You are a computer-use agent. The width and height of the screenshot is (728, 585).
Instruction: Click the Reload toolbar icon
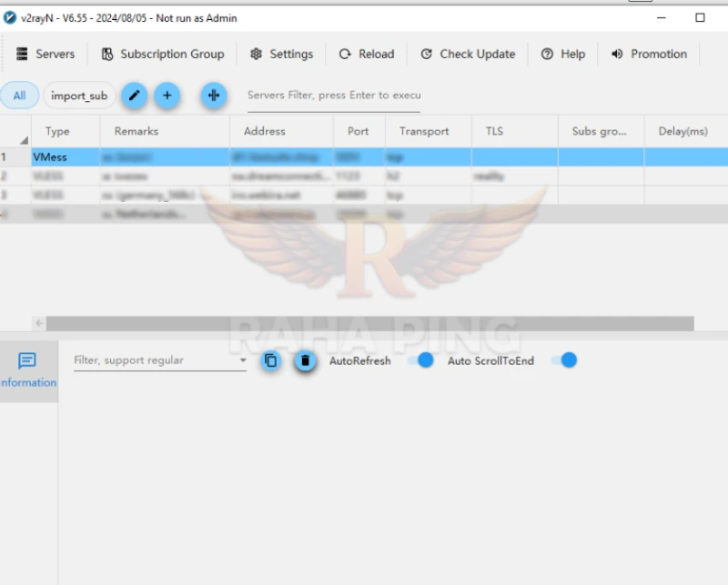(x=366, y=55)
